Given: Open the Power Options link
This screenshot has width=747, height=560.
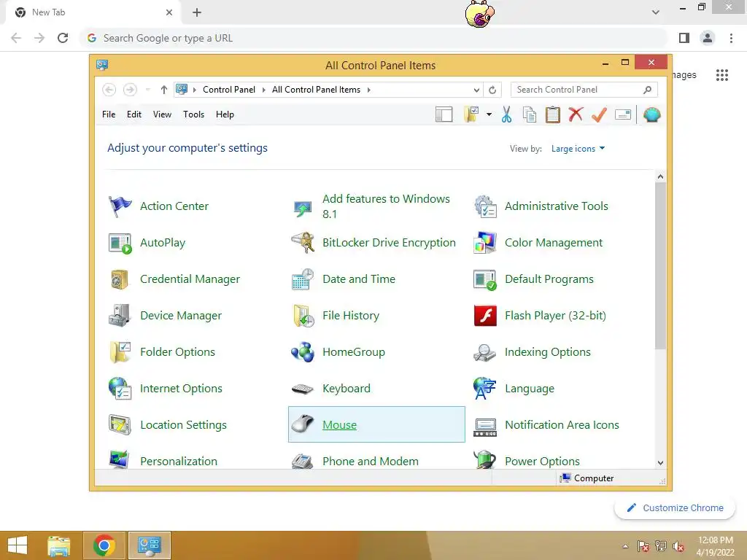Looking at the screenshot, I should coord(542,461).
